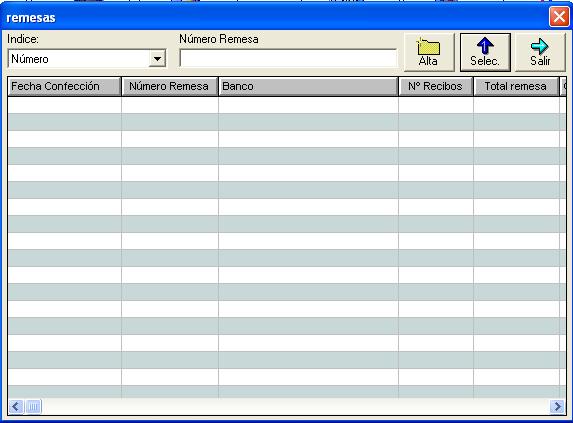
Task: Click first row cell under Banco column
Action: point(308,105)
